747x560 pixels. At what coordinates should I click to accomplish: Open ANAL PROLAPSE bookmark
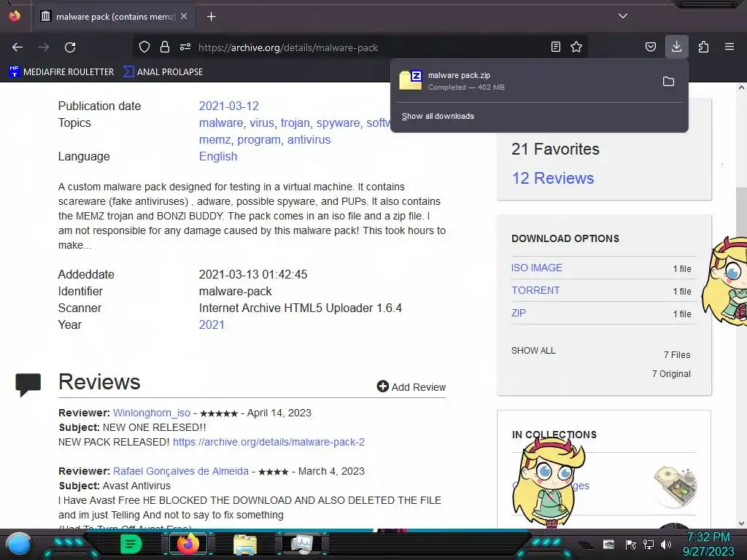[x=163, y=72]
